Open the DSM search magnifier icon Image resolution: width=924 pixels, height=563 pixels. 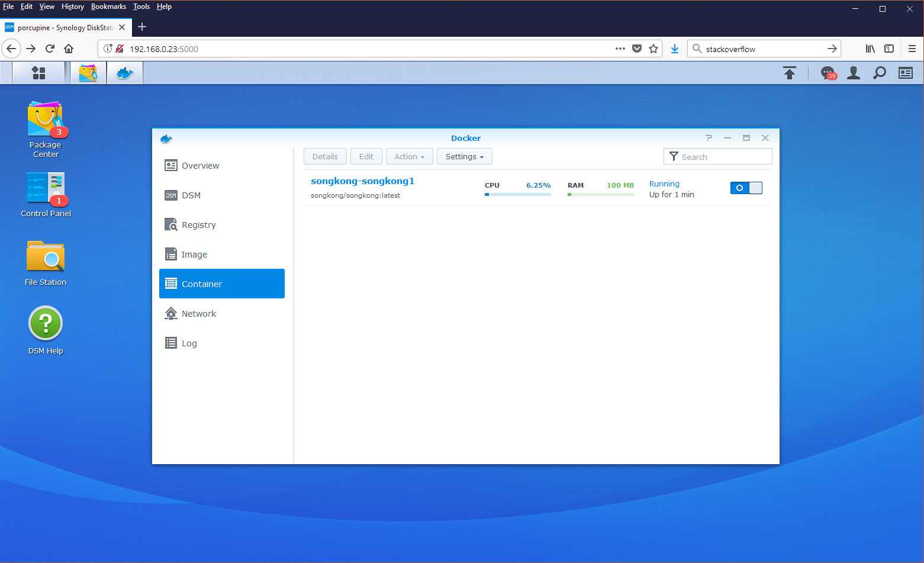(x=880, y=73)
